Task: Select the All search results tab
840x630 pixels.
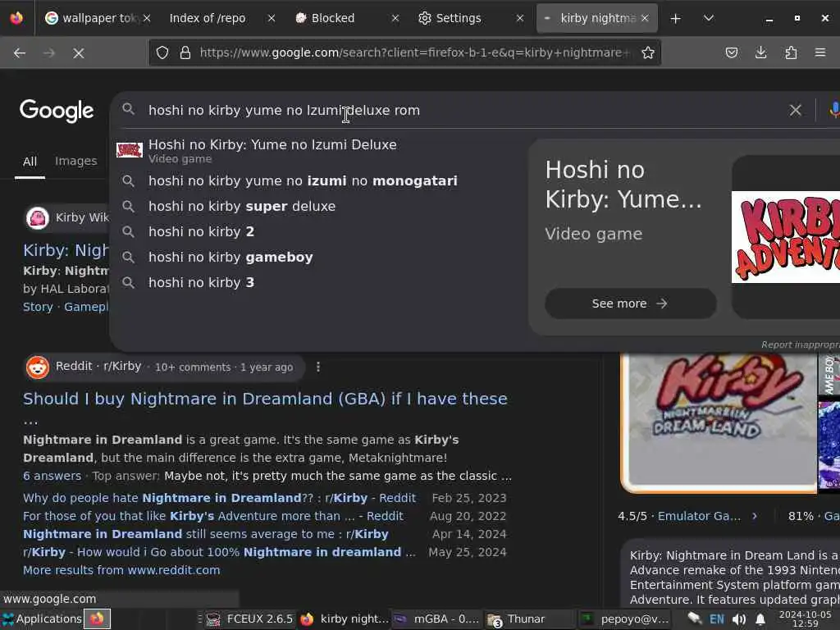Action: coord(30,162)
